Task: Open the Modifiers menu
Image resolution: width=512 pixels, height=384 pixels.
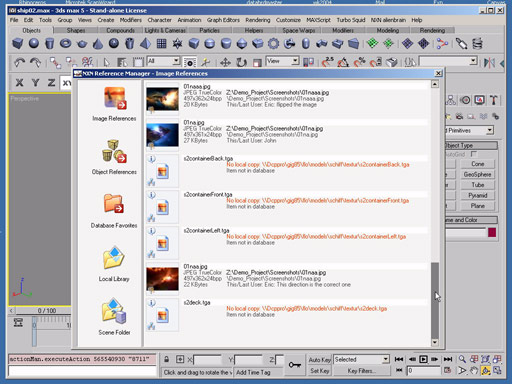Action: [x=131, y=20]
